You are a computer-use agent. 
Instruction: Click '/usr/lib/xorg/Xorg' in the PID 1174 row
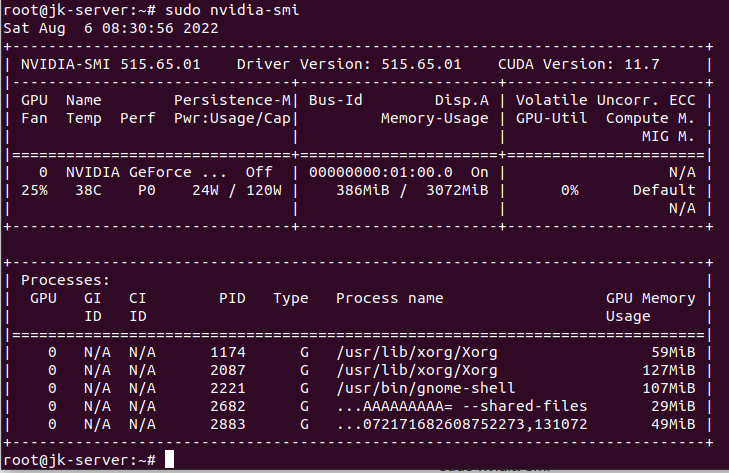click(417, 352)
